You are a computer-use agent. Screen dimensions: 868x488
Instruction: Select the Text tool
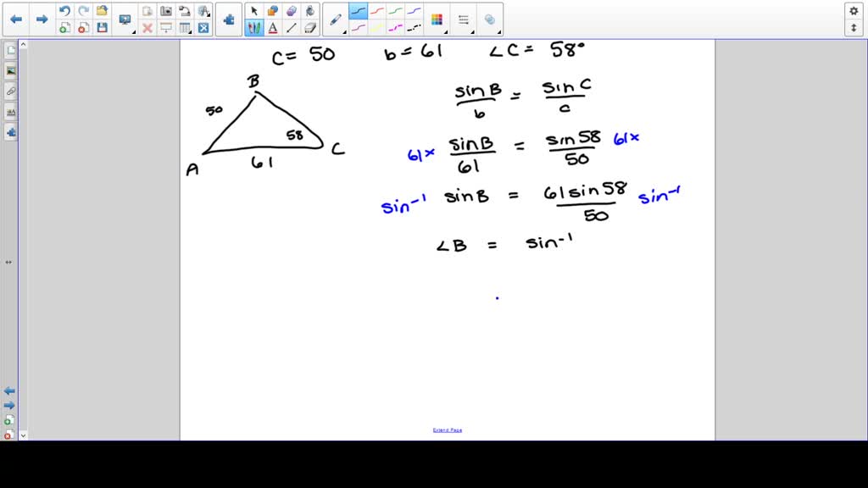coord(274,26)
